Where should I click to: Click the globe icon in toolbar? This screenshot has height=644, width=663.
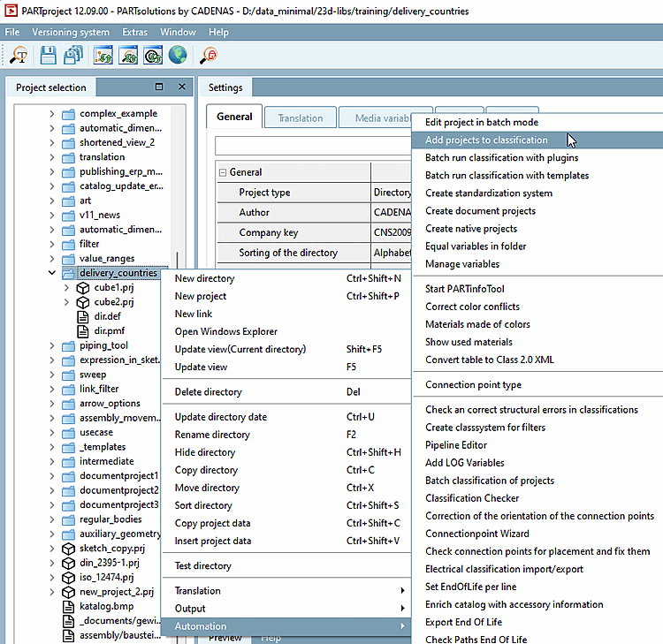178,56
